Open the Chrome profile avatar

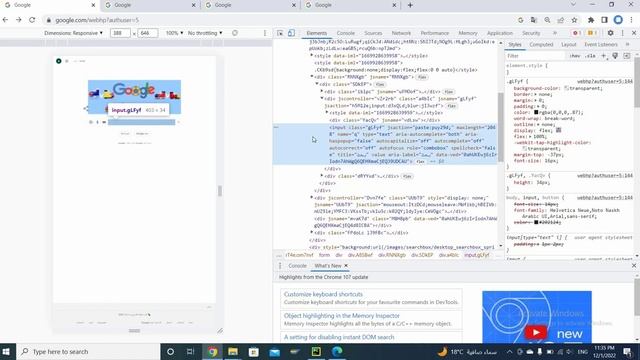[x=618, y=20]
